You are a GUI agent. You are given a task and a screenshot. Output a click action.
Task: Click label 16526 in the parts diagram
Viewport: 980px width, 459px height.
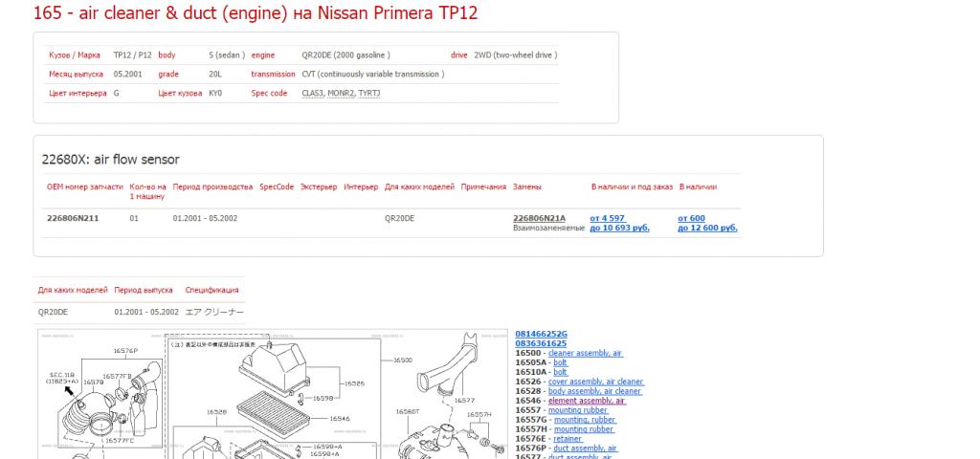[x=354, y=383]
